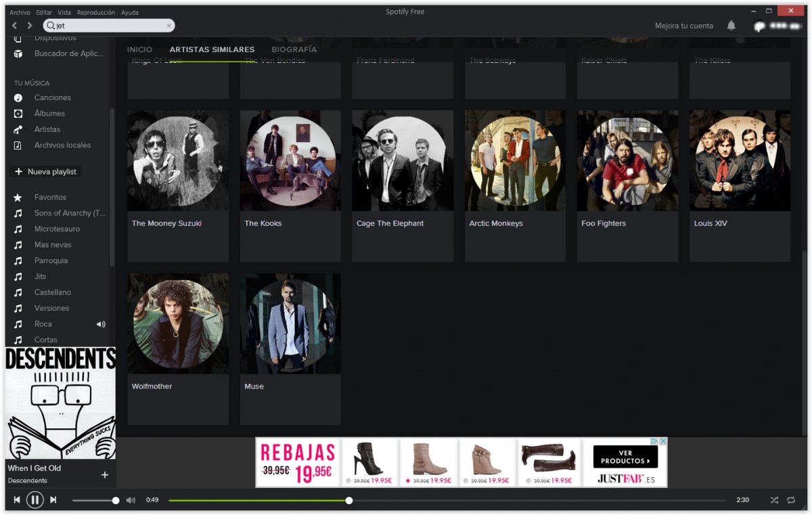Viewport: 812px width, 515px height.
Task: Open Louis XIV artist image
Action: pos(740,160)
